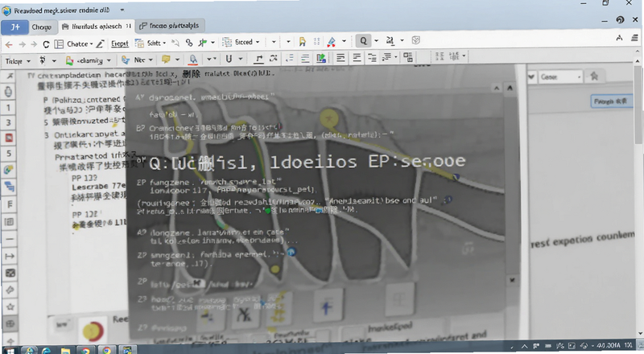
Task: Click the red and yellow circle icon at bottom left
Action: 93,331
